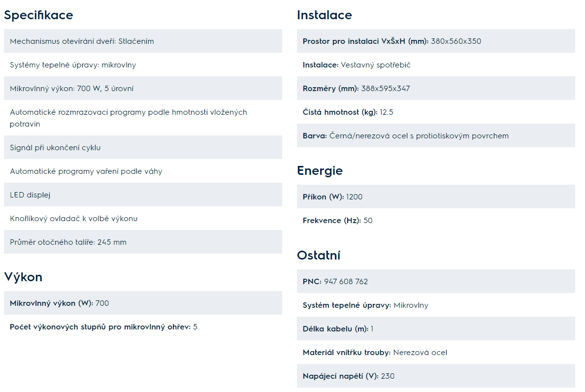Viewport: 585px width, 392px height.
Task: Click the Specifikace section heading
Action: [x=38, y=15]
